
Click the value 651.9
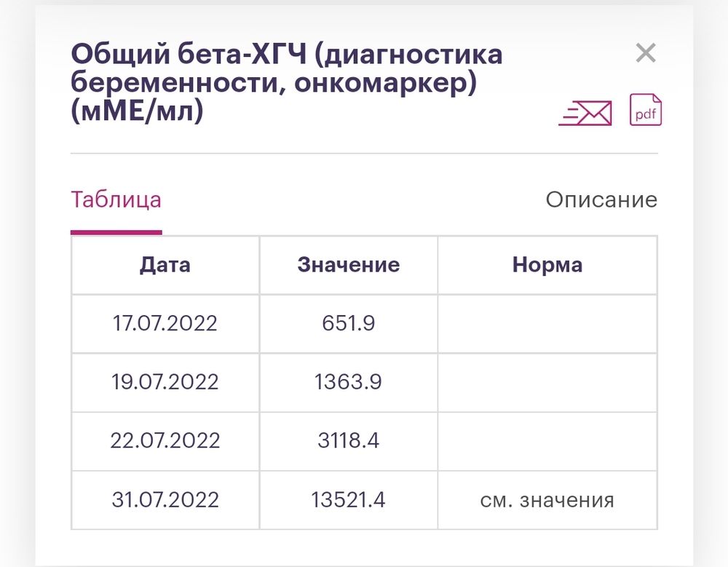pyautogui.click(x=348, y=323)
